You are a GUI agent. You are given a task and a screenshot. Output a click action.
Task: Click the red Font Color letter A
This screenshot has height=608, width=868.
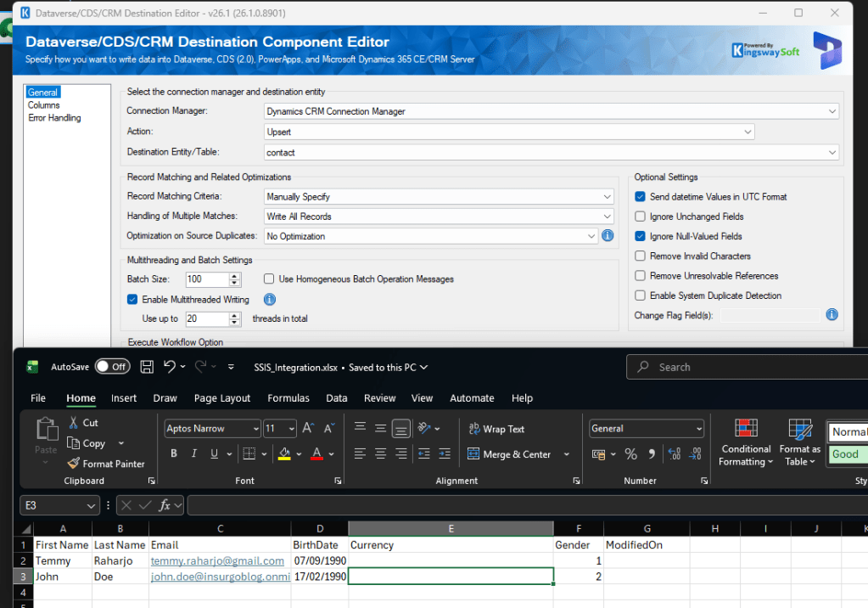pyautogui.click(x=316, y=454)
